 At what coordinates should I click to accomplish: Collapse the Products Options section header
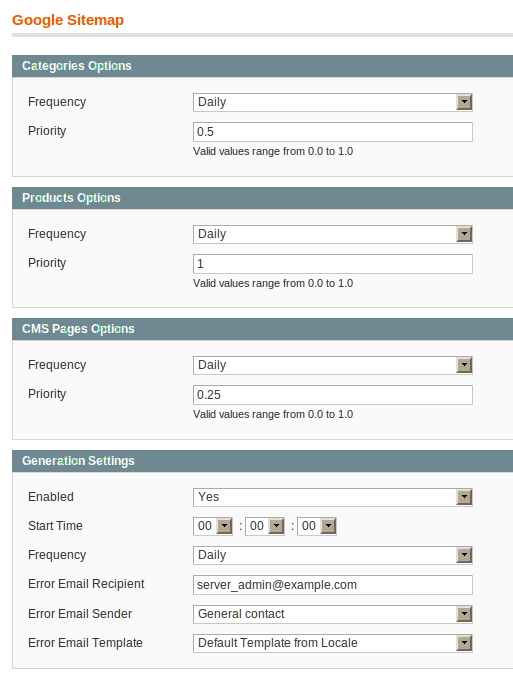click(263, 198)
